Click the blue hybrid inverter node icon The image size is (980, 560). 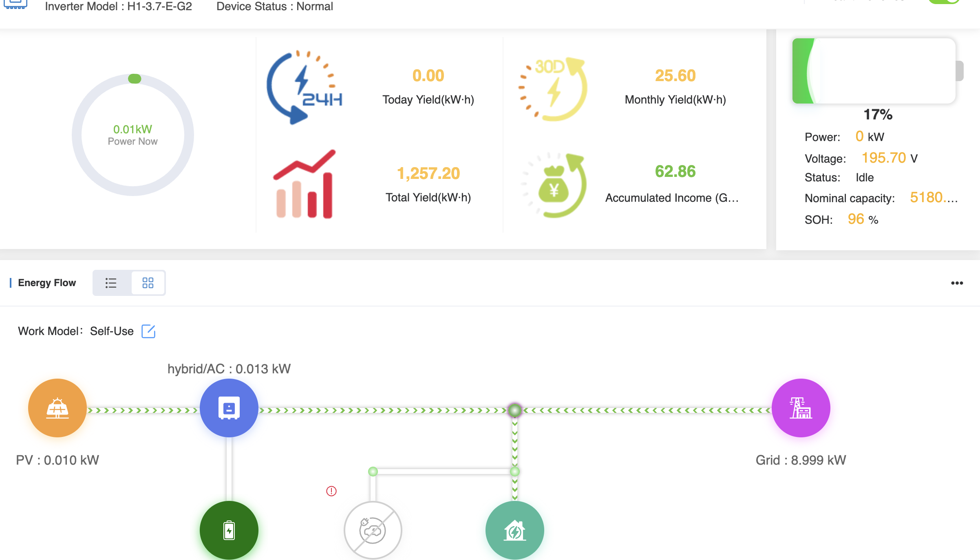tap(229, 408)
